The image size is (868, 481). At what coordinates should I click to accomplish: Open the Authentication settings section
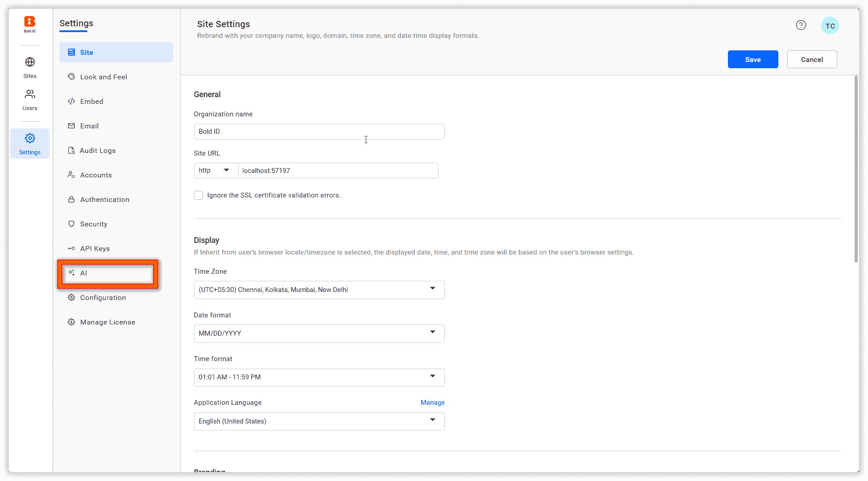point(104,200)
